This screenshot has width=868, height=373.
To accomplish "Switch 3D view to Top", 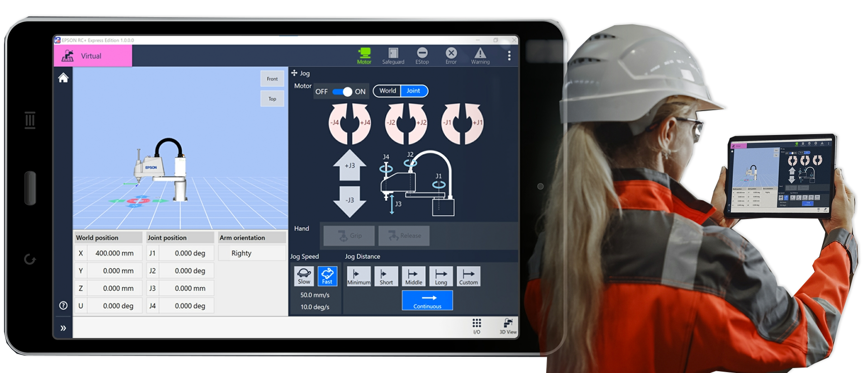I will [272, 99].
